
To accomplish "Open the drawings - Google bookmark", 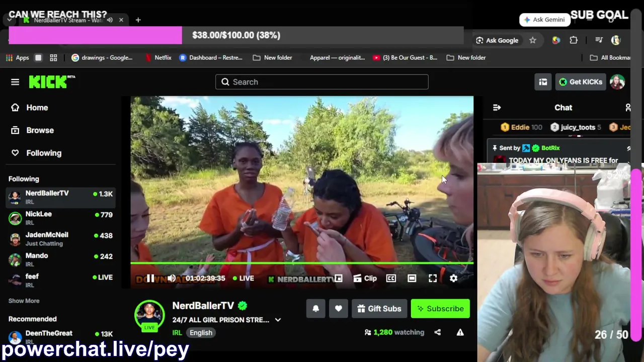I will 102,58.
